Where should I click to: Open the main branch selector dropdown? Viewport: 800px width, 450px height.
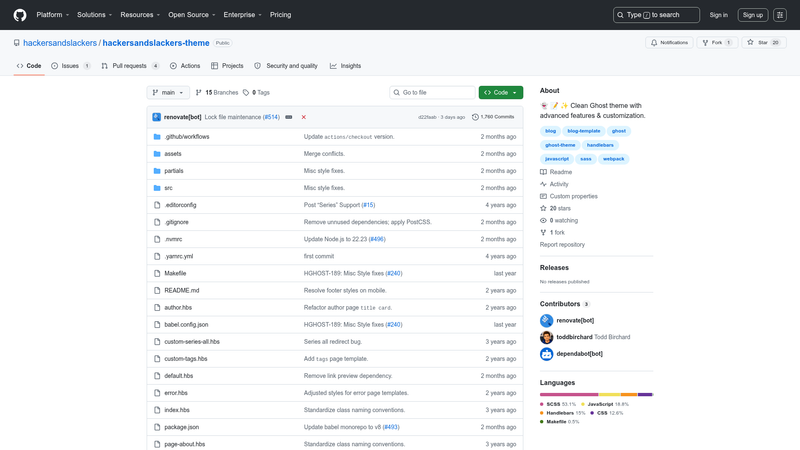pos(168,92)
